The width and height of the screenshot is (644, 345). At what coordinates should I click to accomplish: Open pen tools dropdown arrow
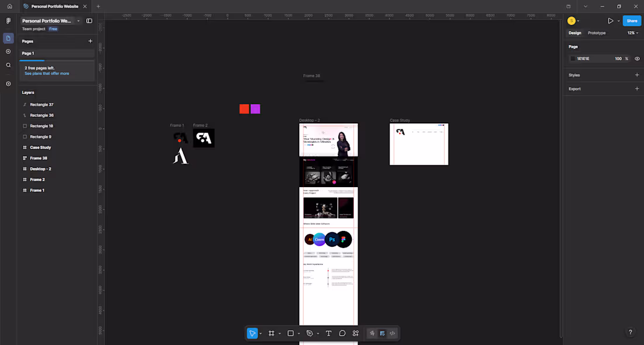[318, 333]
